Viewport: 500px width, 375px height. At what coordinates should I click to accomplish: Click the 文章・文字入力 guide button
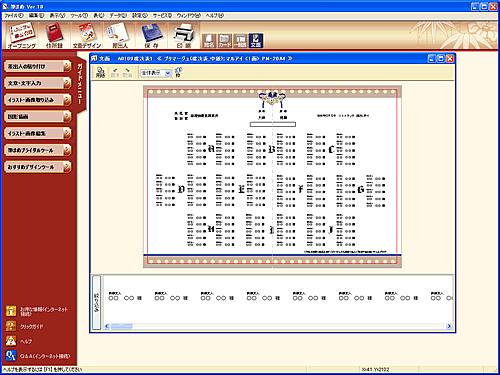(x=38, y=83)
